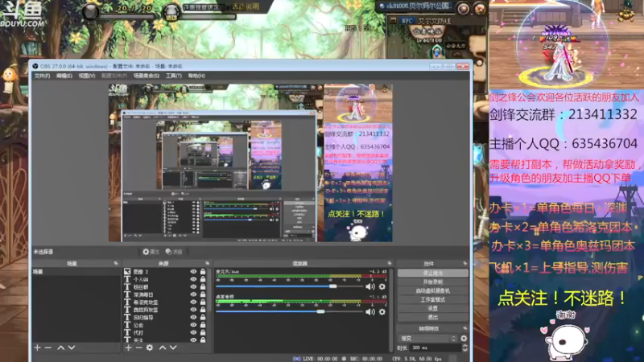Screen dimensions: 644x362
Task: Enable 工作室模式 studio mode button
Action: (432, 299)
